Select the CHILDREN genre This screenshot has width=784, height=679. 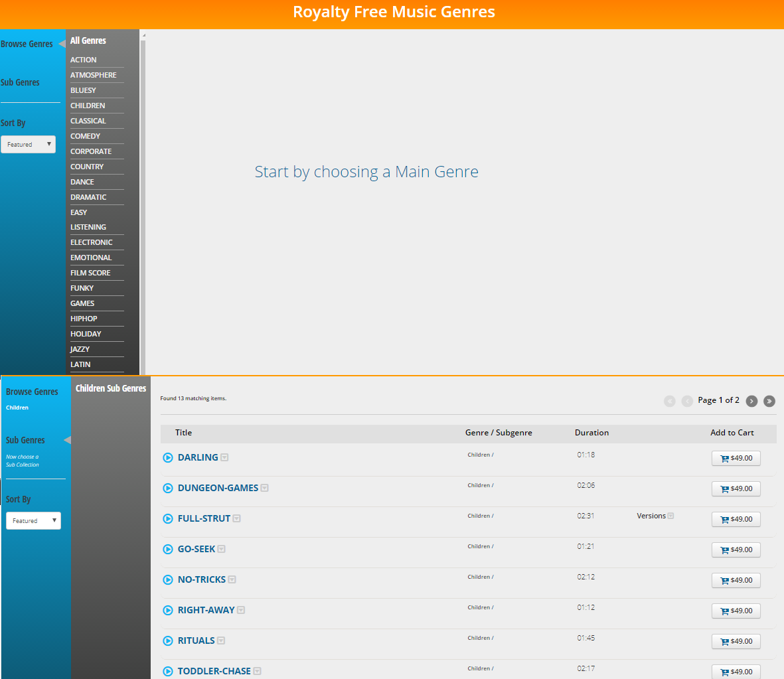[x=88, y=106]
